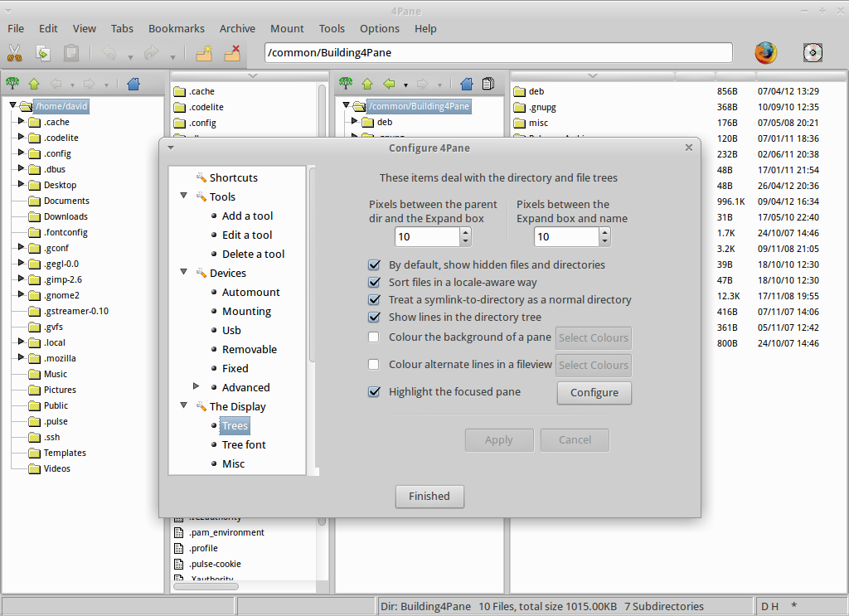Click the Apply button
849x616 pixels.
pyautogui.click(x=498, y=440)
